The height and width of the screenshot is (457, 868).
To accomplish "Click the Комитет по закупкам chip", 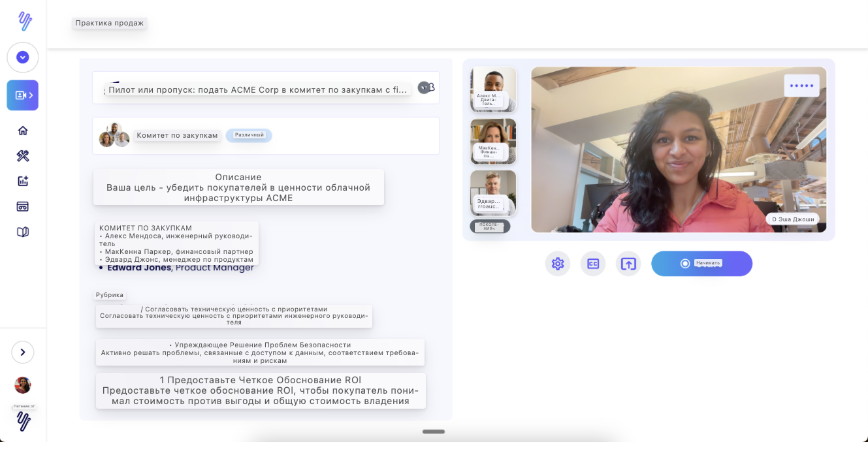I will tap(177, 135).
